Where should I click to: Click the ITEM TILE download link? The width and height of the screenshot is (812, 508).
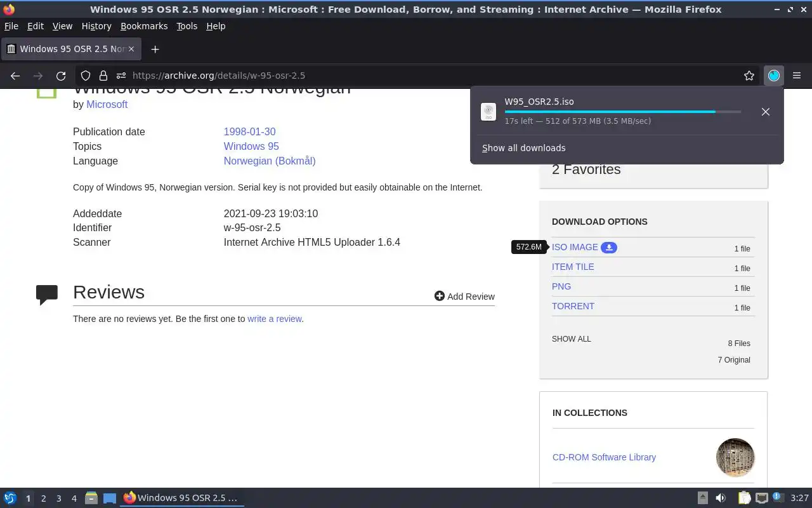click(x=573, y=267)
